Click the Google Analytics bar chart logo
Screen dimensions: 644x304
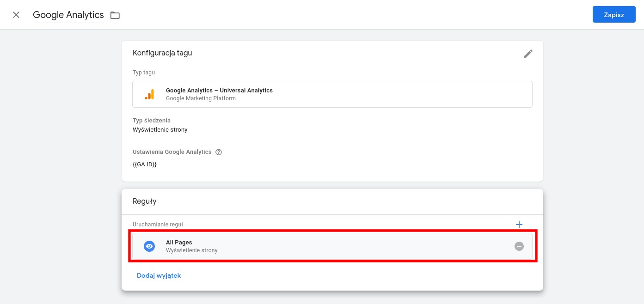pos(149,94)
